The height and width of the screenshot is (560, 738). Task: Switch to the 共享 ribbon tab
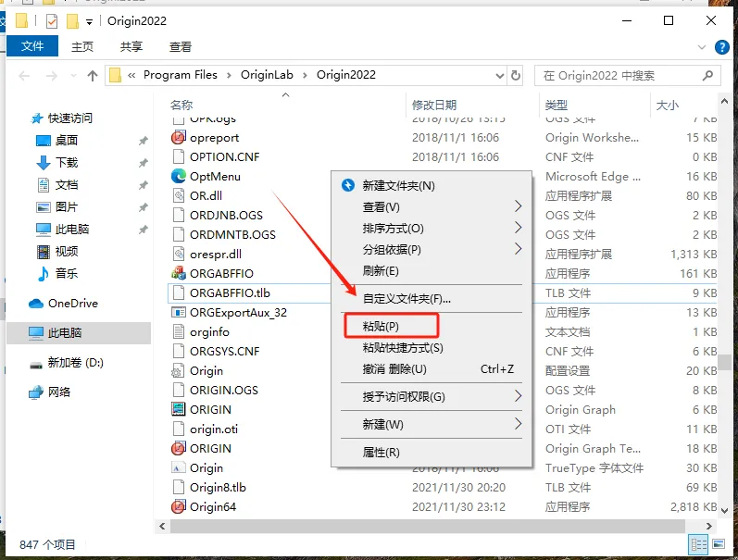[131, 46]
